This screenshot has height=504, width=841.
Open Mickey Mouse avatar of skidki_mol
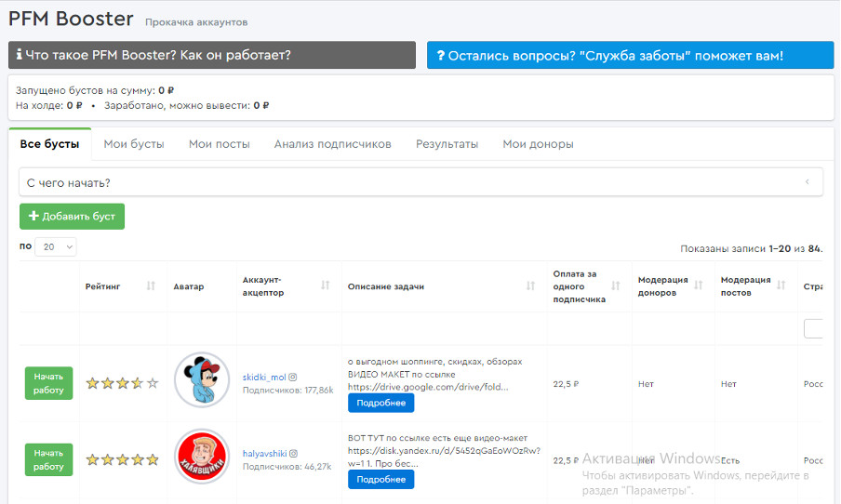202,379
